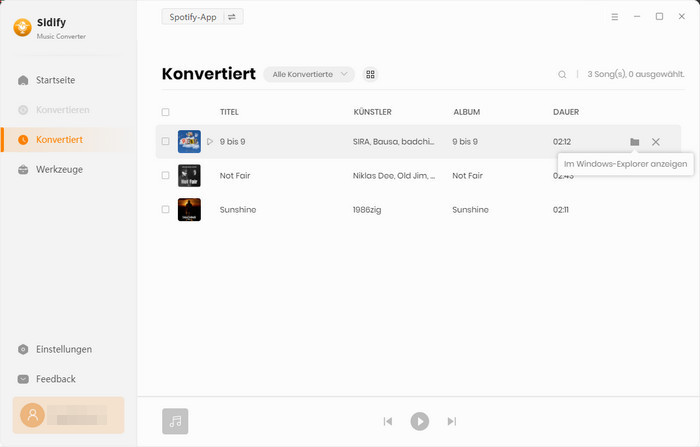
Task: Toggle the select-all checkbox in header
Action: [166, 112]
